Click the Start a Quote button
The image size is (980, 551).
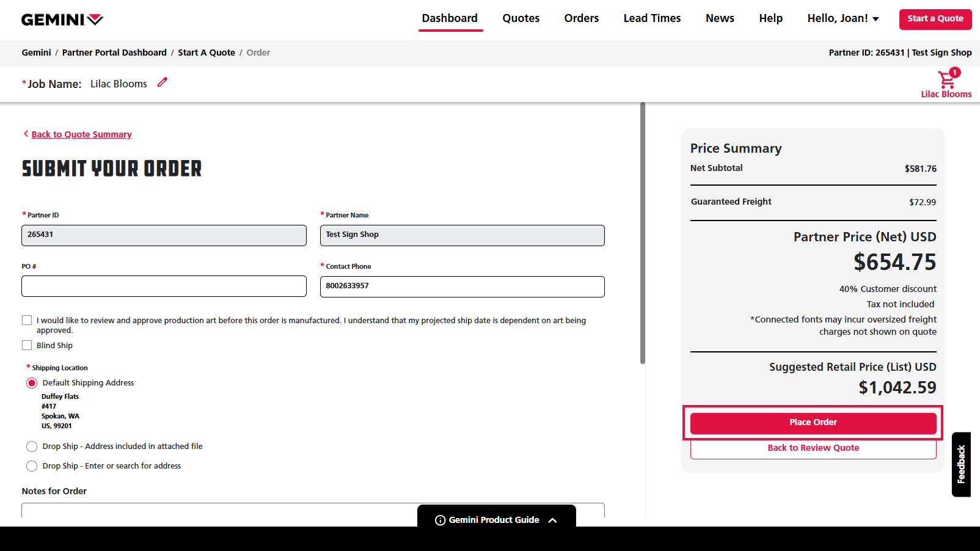[x=935, y=19]
